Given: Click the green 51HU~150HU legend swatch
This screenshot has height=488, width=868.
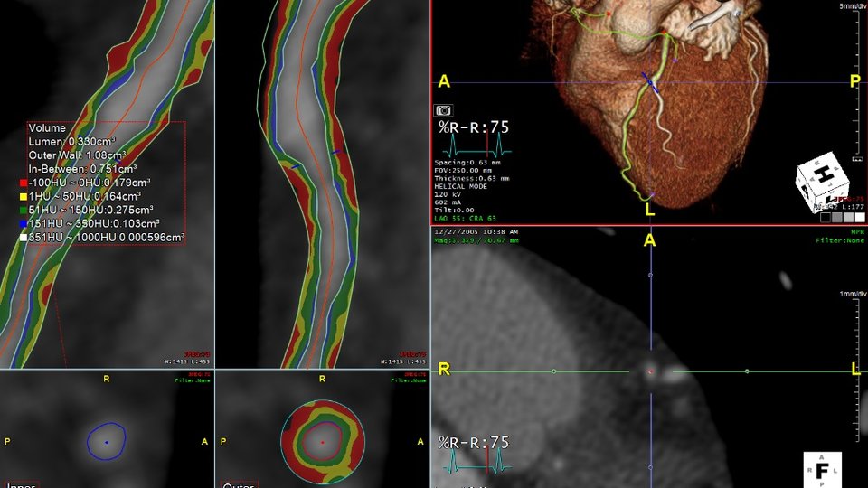Looking at the screenshot, I should pyautogui.click(x=24, y=211).
